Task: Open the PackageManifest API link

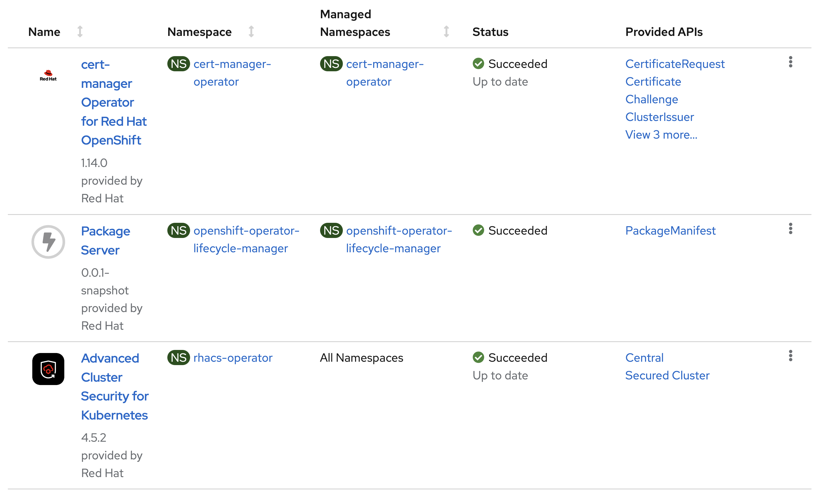Action: click(x=670, y=231)
